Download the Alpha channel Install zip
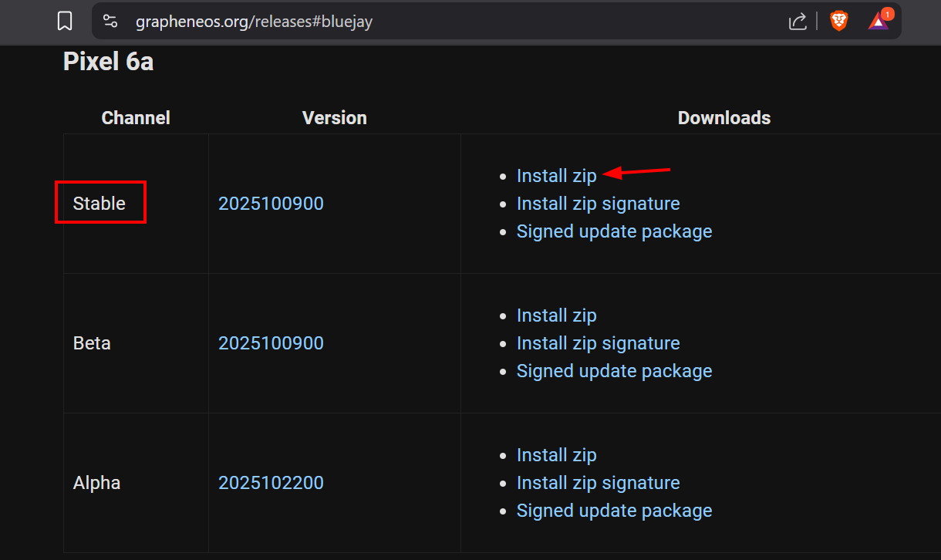Screen dimensions: 941x560 (x=557, y=455)
